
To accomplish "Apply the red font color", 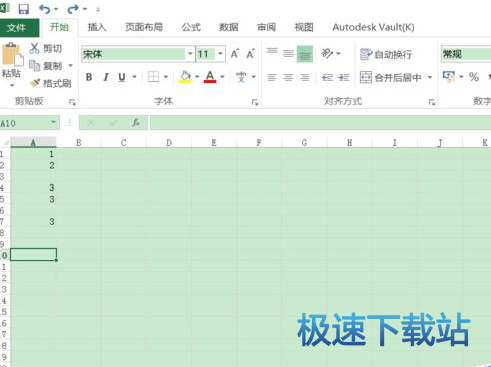I will click(x=210, y=77).
